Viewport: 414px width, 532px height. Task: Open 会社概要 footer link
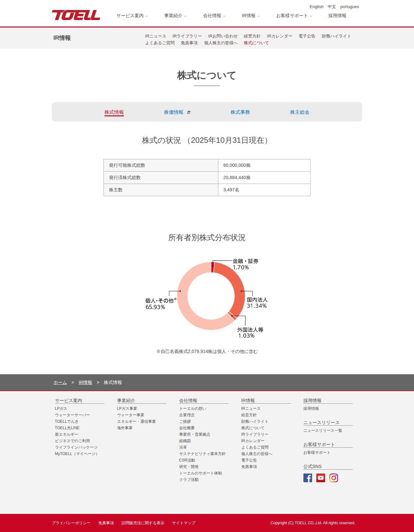tap(187, 428)
